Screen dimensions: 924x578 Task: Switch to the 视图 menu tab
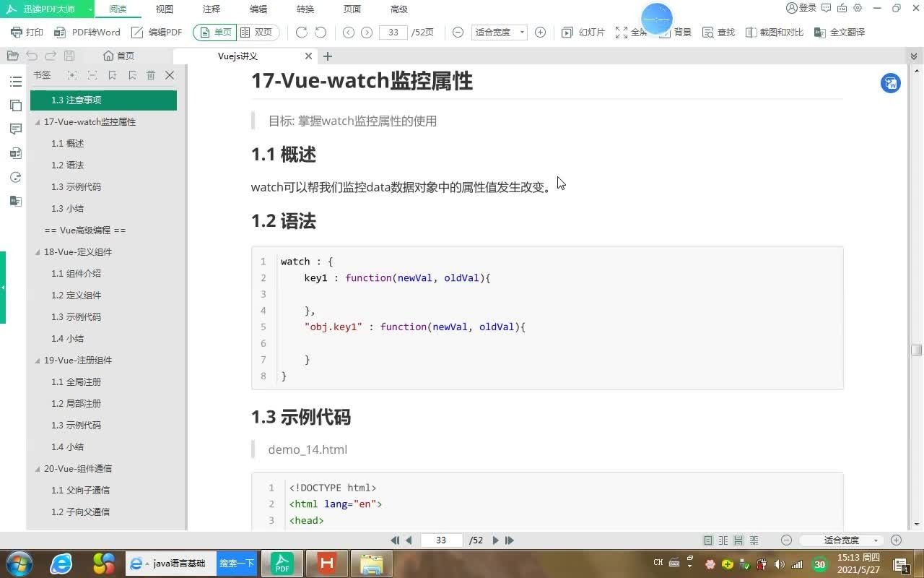(164, 9)
